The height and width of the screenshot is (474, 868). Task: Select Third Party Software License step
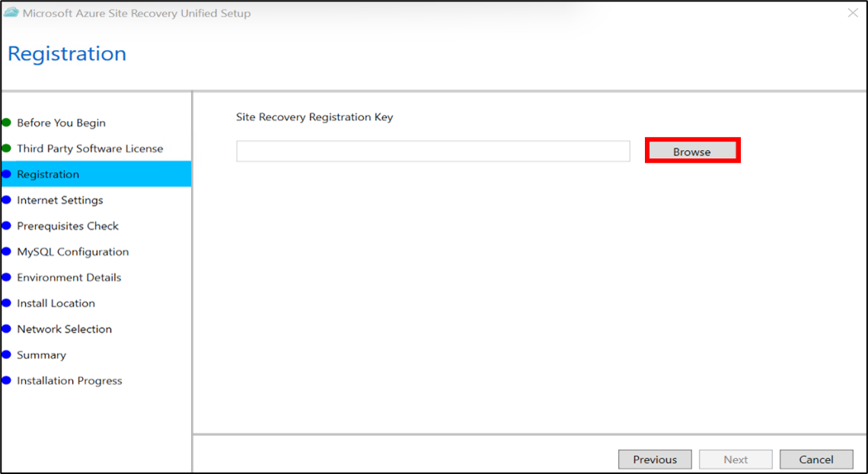click(90, 148)
